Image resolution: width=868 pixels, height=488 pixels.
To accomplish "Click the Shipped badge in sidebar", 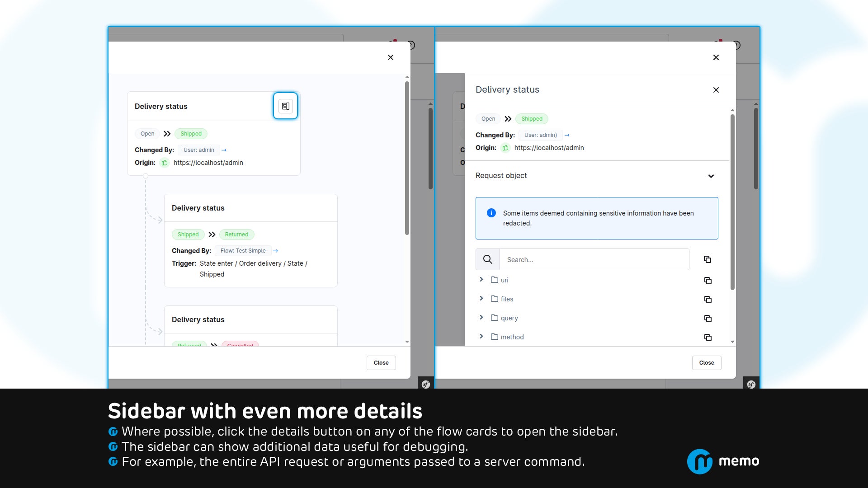I will (x=532, y=119).
